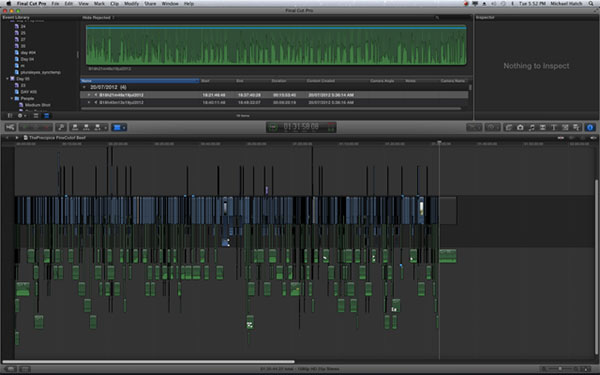Image resolution: width=600 pixels, height=375 pixels.
Task: Open the Edit menu
Action: pos(69,3)
